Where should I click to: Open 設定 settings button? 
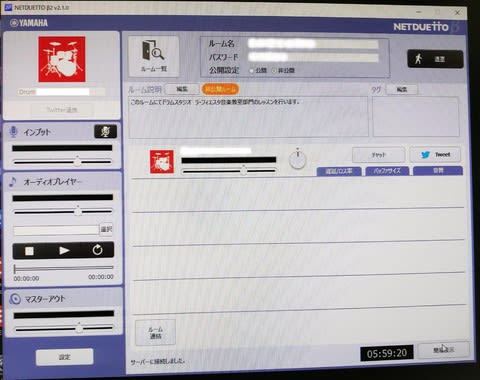pos(64,357)
